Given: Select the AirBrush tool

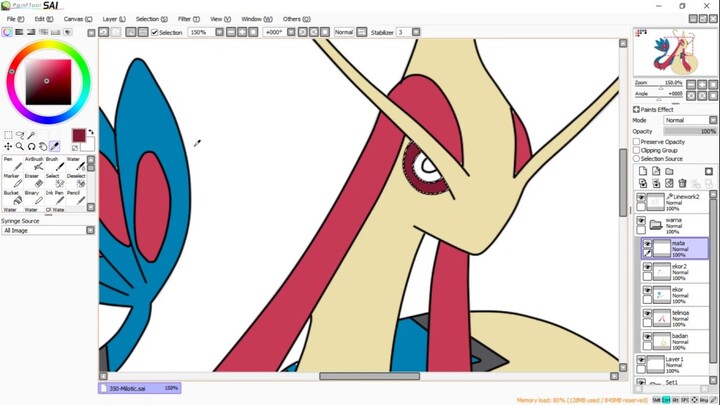Looking at the screenshot, I should click(x=34, y=163).
